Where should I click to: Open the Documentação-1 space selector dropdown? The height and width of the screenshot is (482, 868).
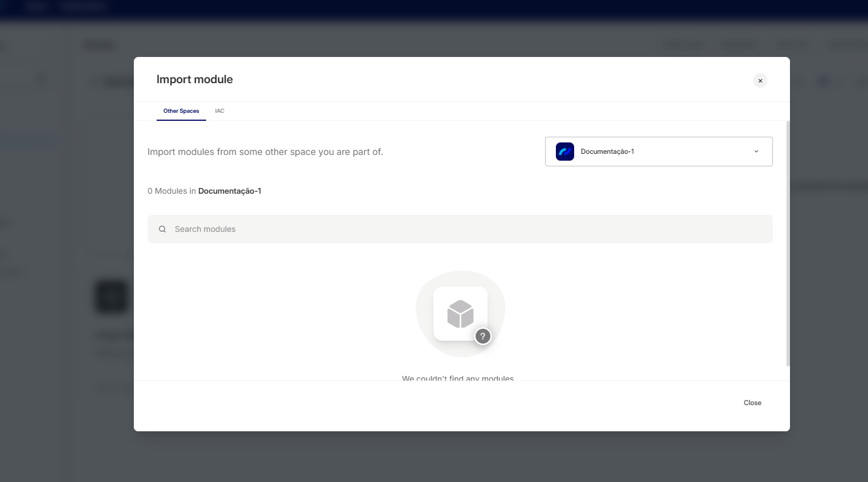coord(658,152)
